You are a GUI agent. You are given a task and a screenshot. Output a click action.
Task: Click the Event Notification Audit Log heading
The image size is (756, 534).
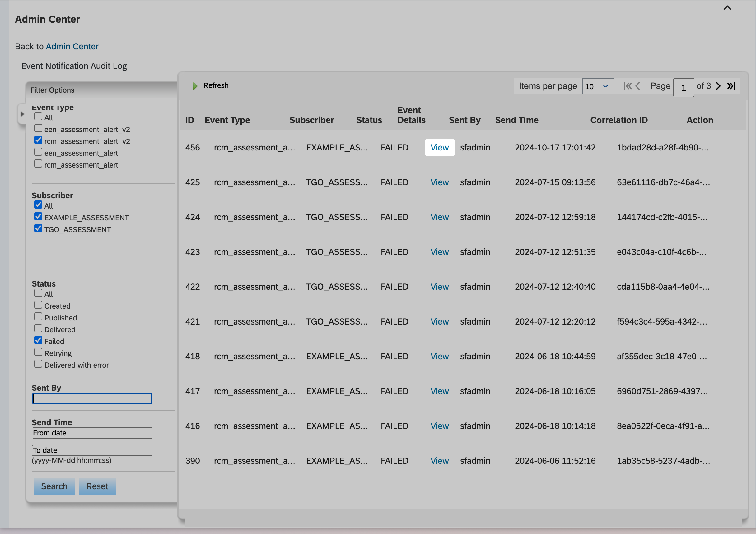pos(74,66)
